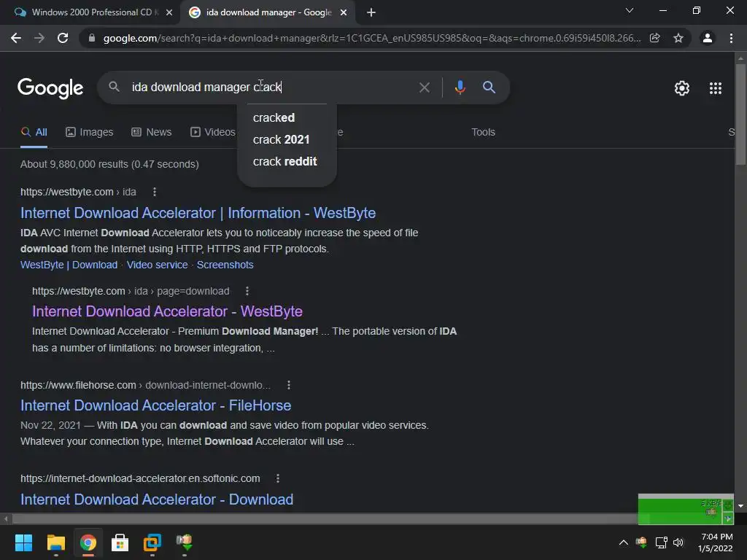Image resolution: width=747 pixels, height=560 pixels.
Task: Open Internet Download Accelerator - WestByte link
Action: pos(167,311)
